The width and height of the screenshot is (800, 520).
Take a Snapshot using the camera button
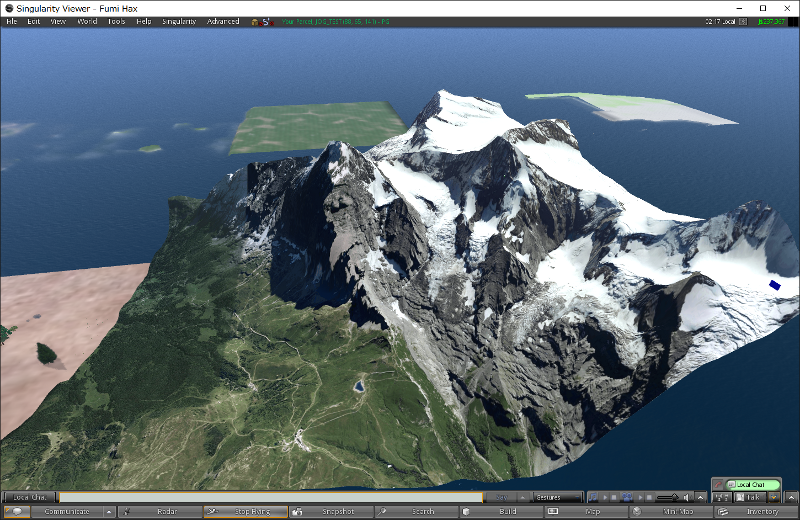(330, 512)
